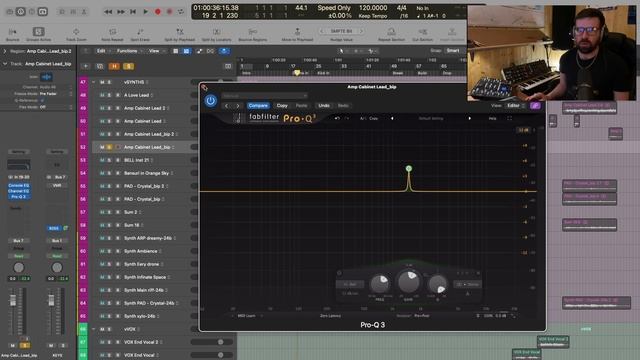
Task: Click the Bounce Regions toolbar icon
Action: coord(253,33)
